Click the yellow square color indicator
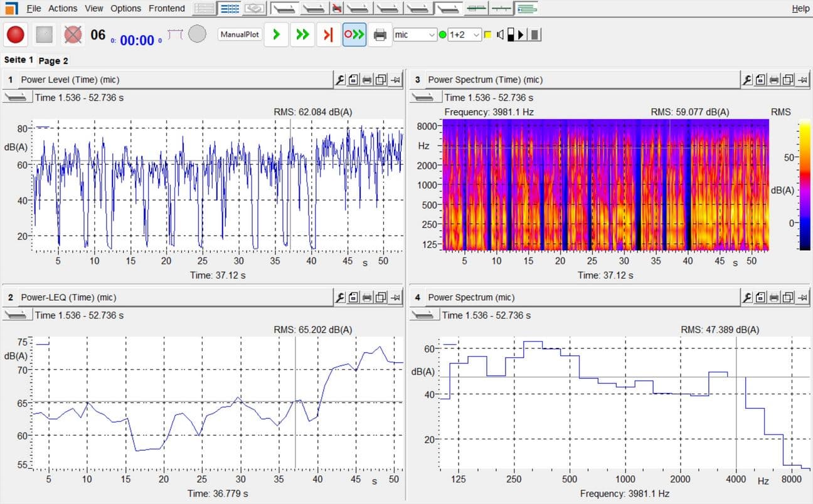This screenshot has width=813, height=504. point(487,35)
